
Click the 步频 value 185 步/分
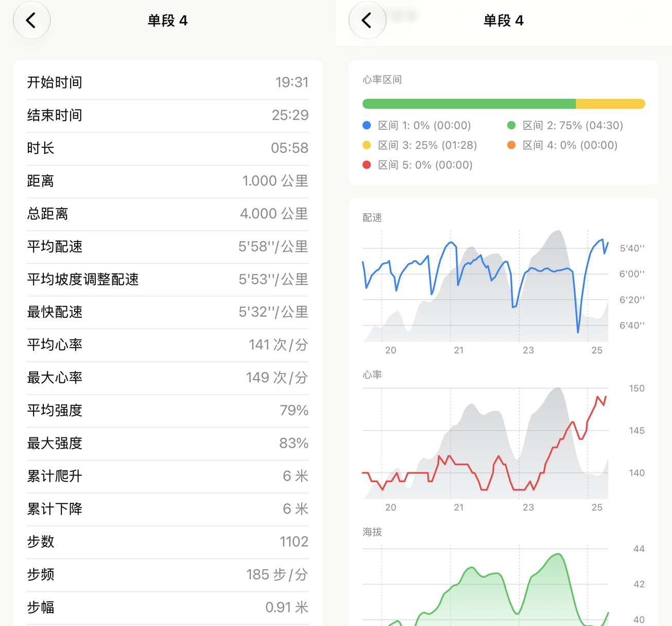click(277, 574)
